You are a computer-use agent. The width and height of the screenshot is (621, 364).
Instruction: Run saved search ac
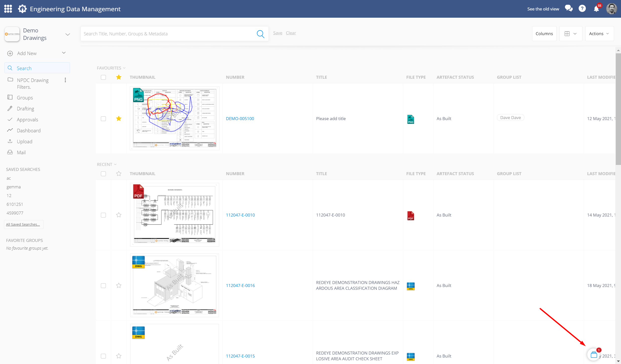point(9,178)
